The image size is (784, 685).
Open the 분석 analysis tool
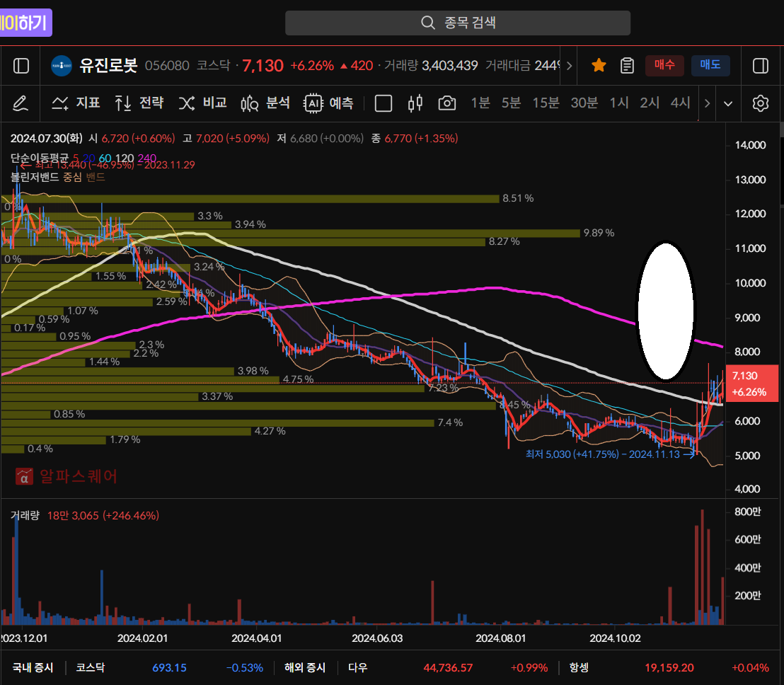(x=265, y=103)
